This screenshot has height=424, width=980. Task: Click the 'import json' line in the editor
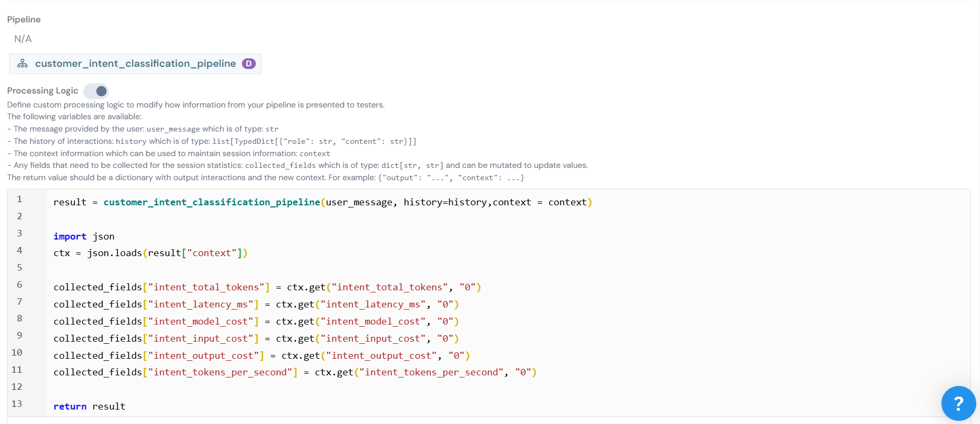pyautogui.click(x=84, y=236)
